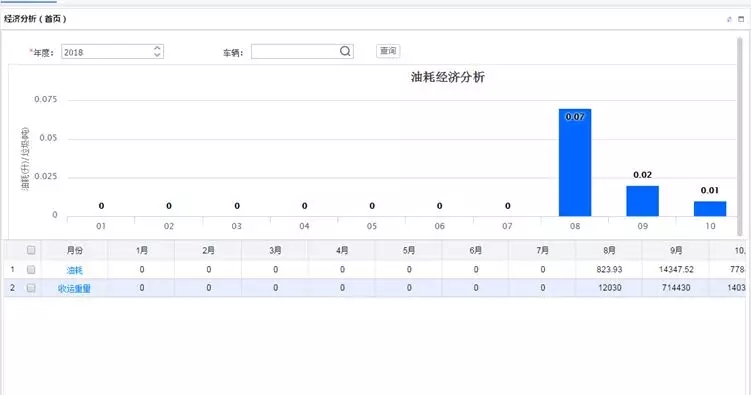Decrease year with the down arrow

tap(157, 55)
